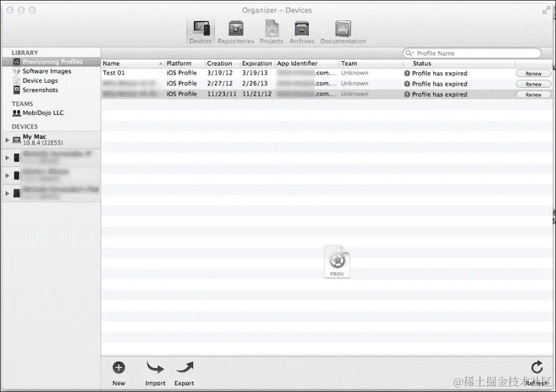Click the My Mac computer icon
The height and width of the screenshot is (392, 556).
coord(16,140)
